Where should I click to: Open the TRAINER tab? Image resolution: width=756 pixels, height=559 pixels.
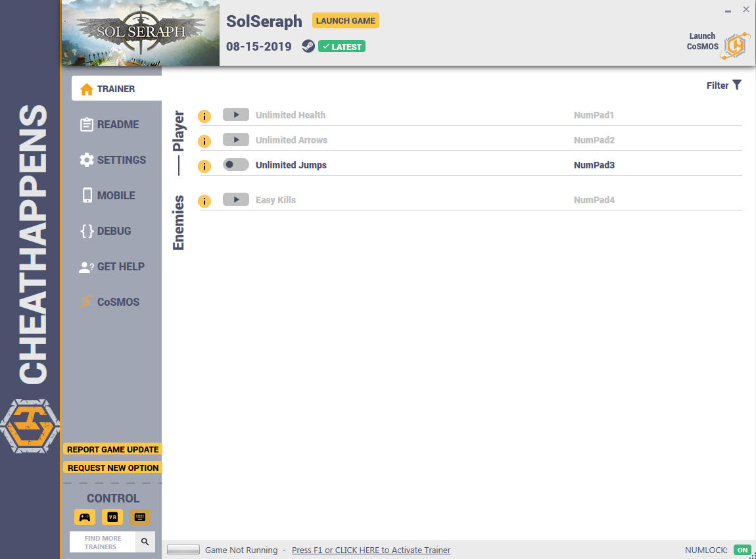coord(116,89)
